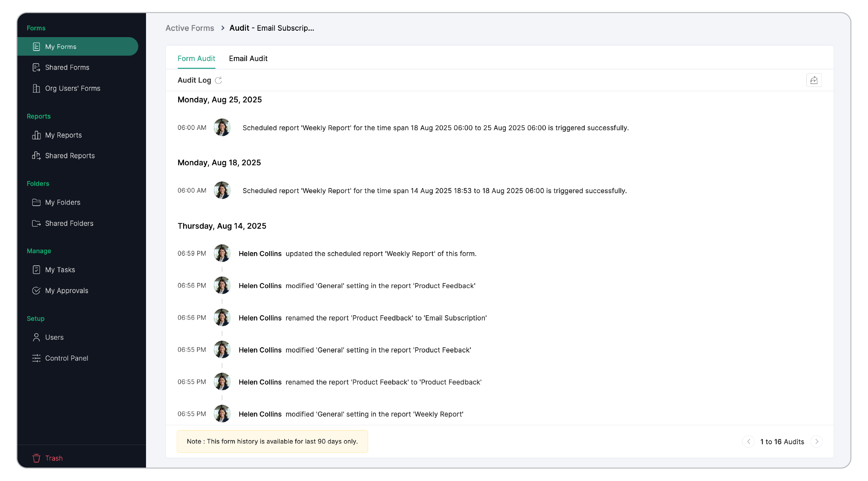Click the Audit Log refresh icon

[219, 80]
